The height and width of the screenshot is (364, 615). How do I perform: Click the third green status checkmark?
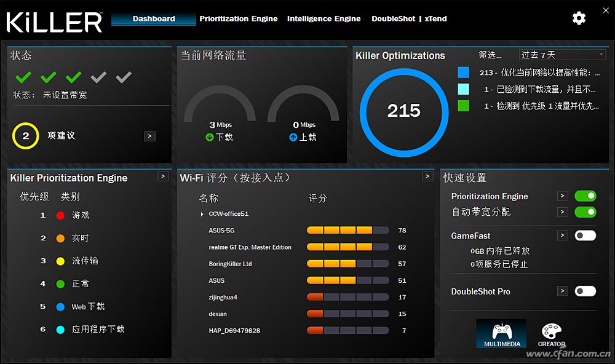[x=73, y=77]
